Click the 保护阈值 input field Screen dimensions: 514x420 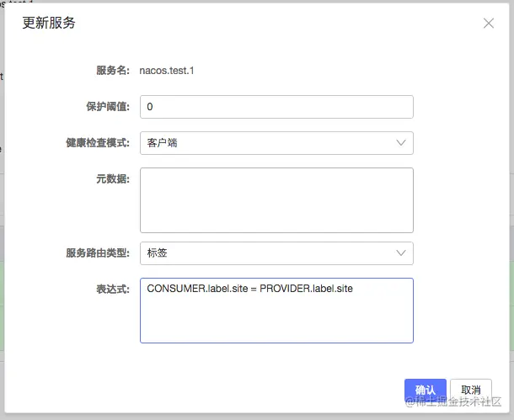[x=276, y=107]
